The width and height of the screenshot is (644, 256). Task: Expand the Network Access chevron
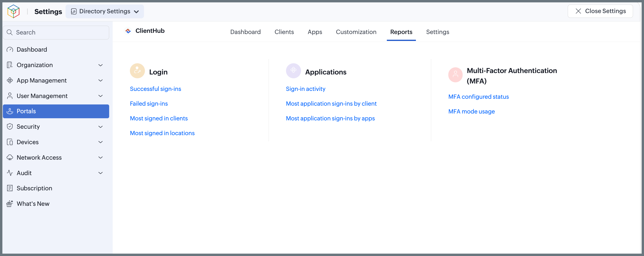[101, 158]
